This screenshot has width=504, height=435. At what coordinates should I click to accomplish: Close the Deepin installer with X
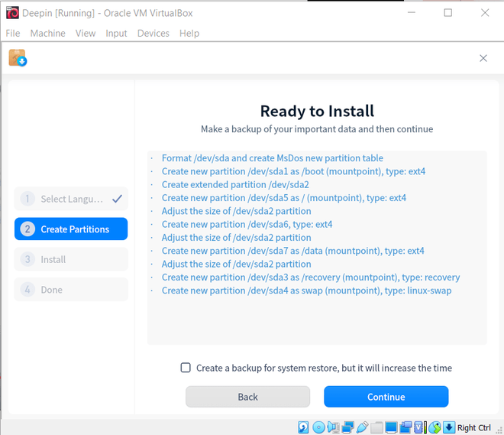pos(483,58)
